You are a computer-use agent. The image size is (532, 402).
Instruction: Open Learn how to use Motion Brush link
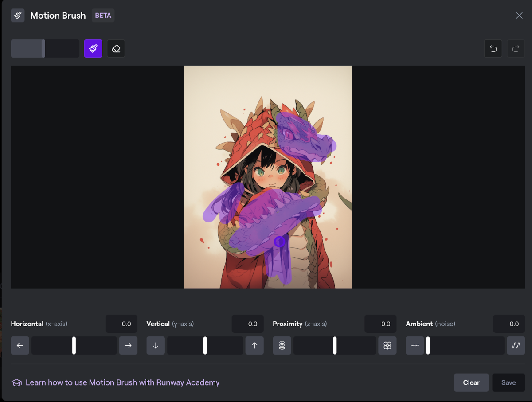pos(122,382)
